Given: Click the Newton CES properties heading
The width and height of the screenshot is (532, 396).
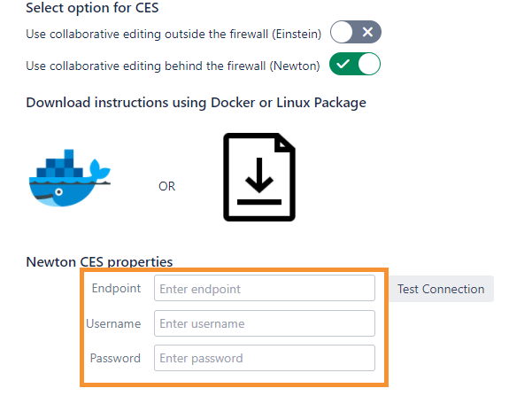Looking at the screenshot, I should click(x=99, y=262).
